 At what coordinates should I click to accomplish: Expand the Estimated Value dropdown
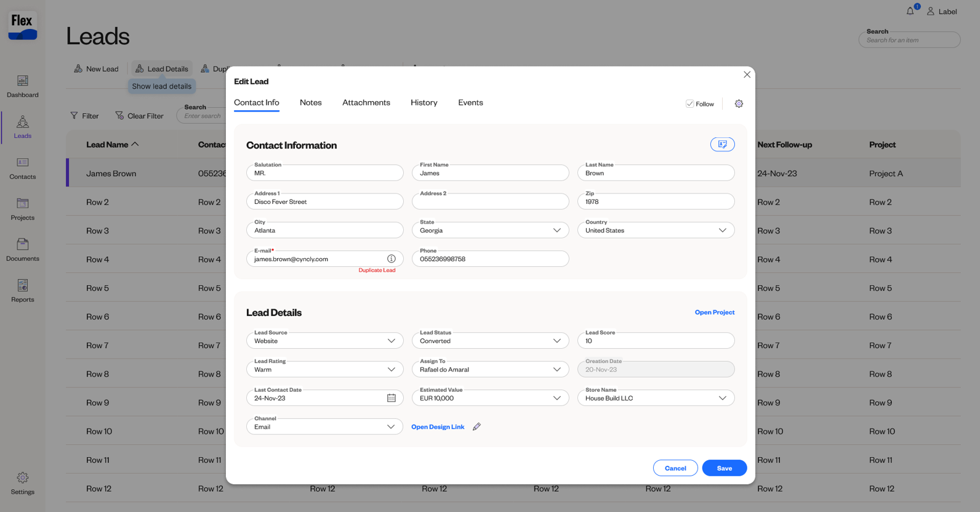[x=557, y=398]
